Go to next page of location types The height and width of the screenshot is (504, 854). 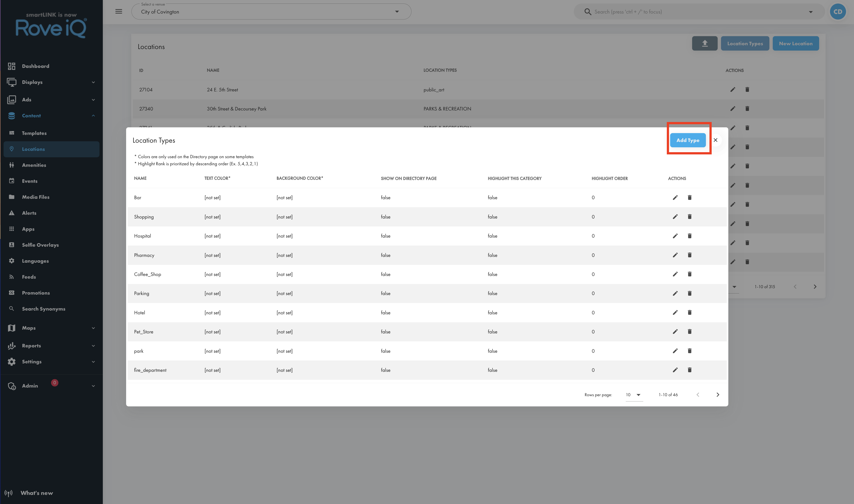pos(718,395)
